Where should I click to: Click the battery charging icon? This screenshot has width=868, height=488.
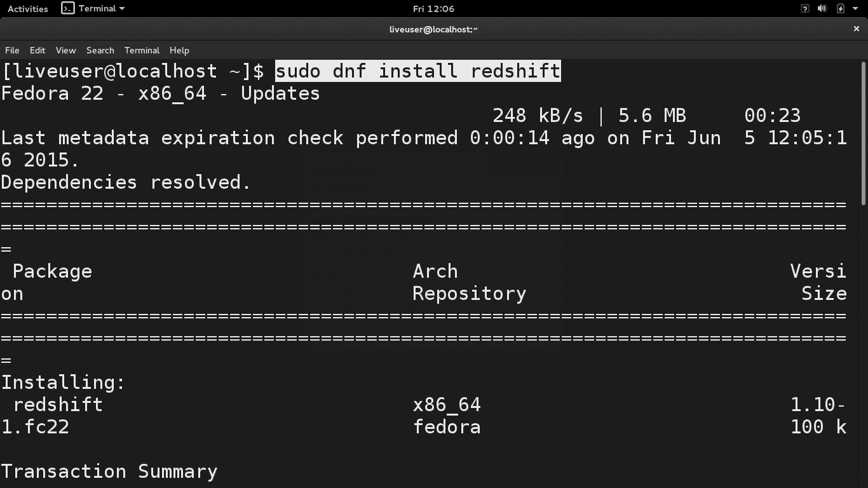click(840, 9)
